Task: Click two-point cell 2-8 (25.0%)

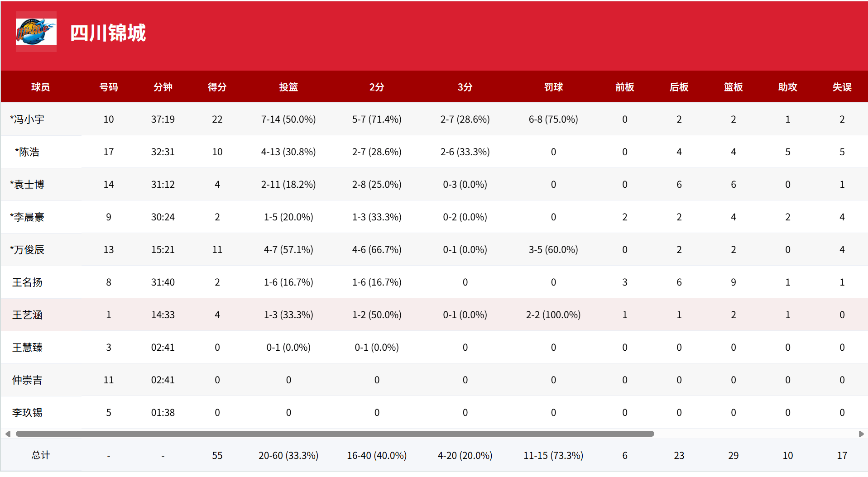Action: pyautogui.click(x=377, y=185)
